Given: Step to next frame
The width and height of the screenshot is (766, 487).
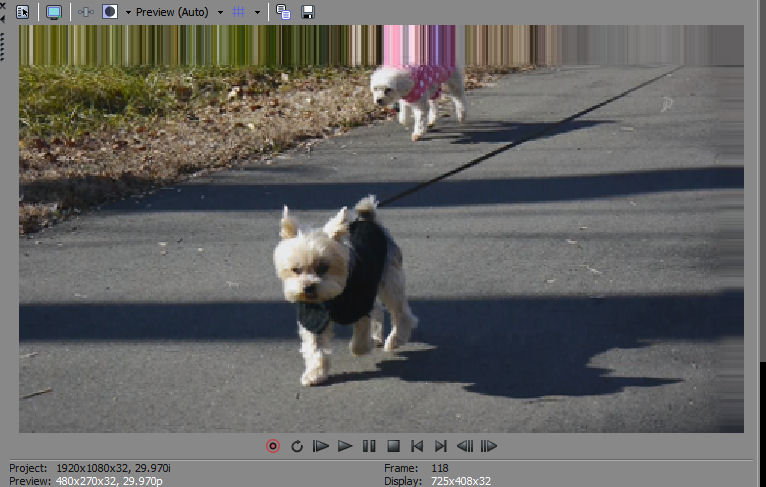Looking at the screenshot, I should (489, 446).
